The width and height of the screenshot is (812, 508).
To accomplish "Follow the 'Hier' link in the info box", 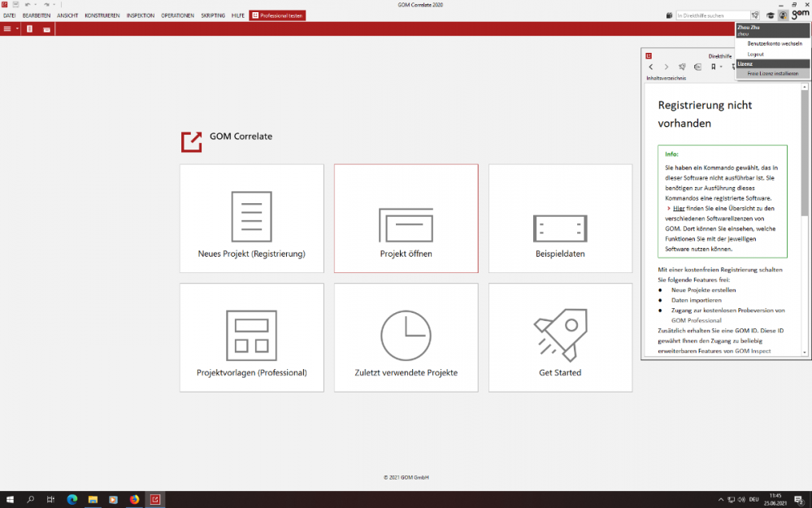I will pyautogui.click(x=679, y=209).
